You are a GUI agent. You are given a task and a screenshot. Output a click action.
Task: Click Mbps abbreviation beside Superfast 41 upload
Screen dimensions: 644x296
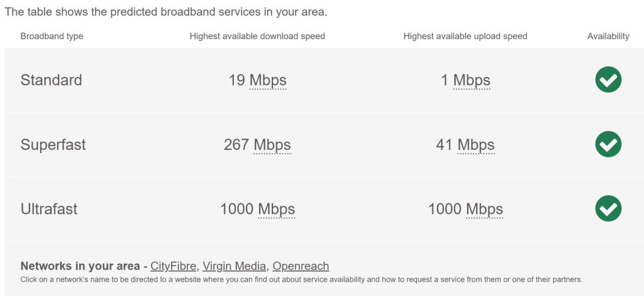[476, 144]
